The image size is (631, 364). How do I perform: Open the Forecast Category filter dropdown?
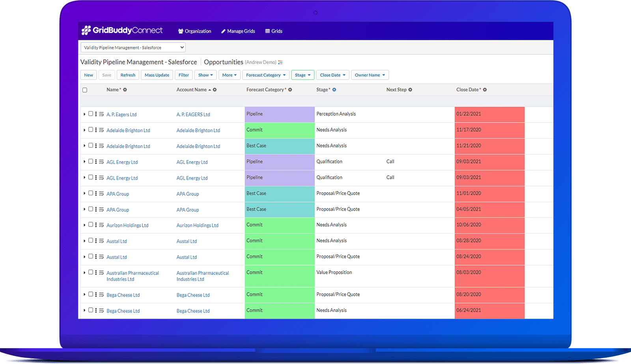pyautogui.click(x=266, y=75)
